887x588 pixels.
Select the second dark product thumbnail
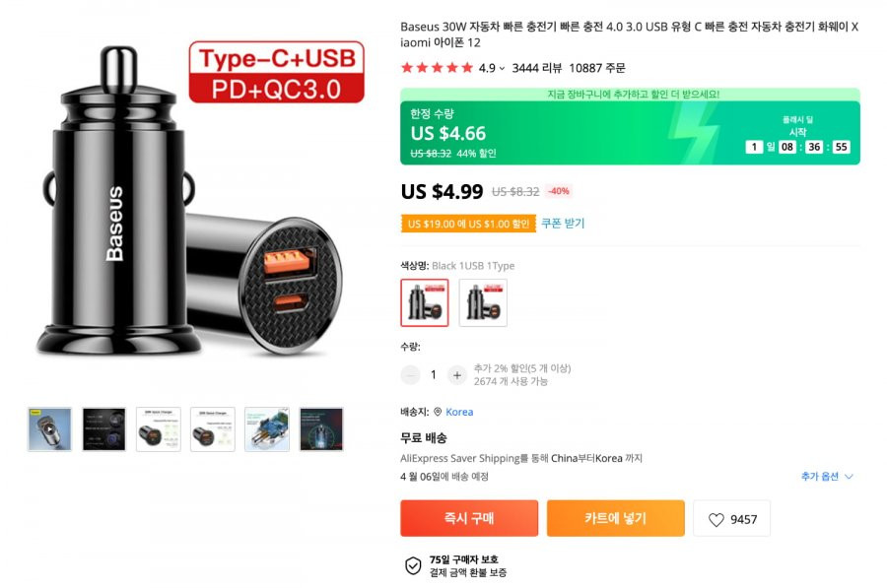pos(104,429)
